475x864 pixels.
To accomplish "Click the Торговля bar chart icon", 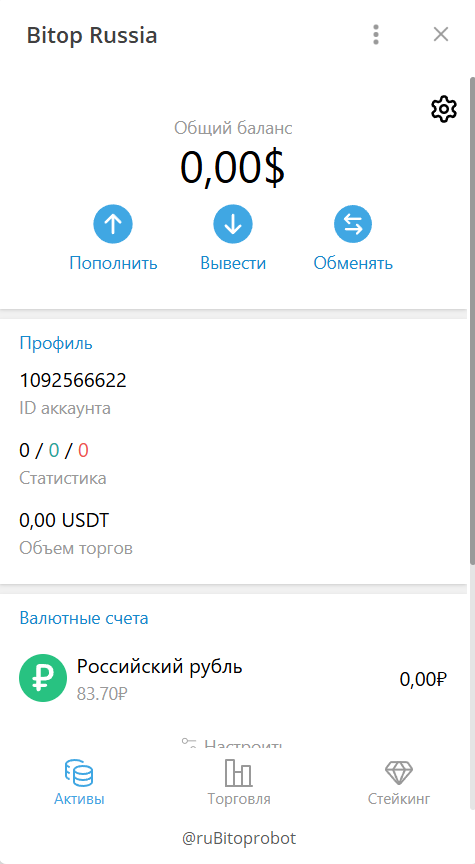I will pos(239,773).
